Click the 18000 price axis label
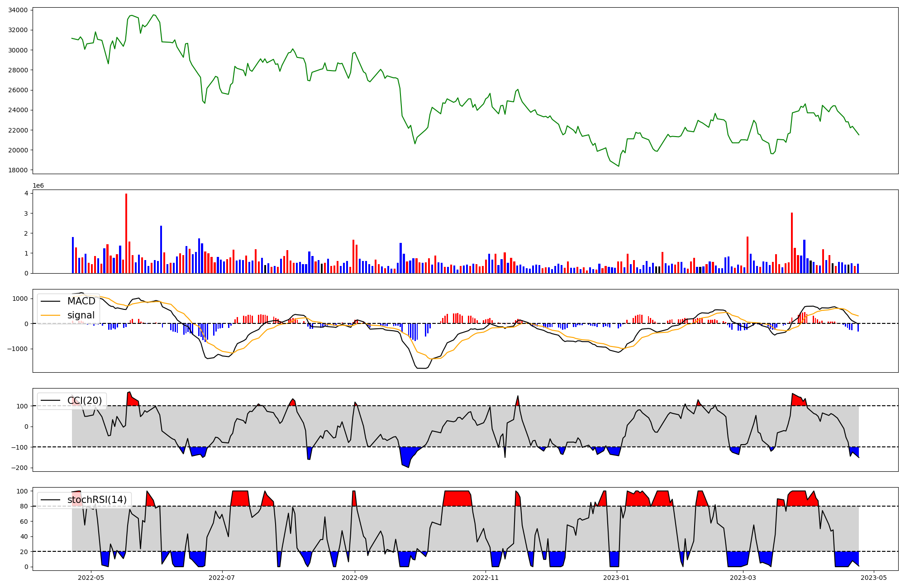Image resolution: width=905 pixels, height=588 pixels. [x=18, y=170]
